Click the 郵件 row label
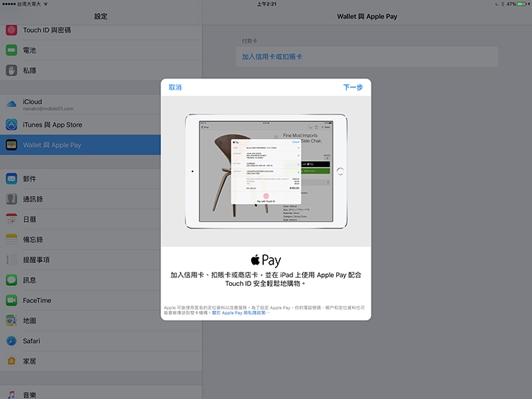The width and height of the screenshot is (532, 399). point(30,179)
